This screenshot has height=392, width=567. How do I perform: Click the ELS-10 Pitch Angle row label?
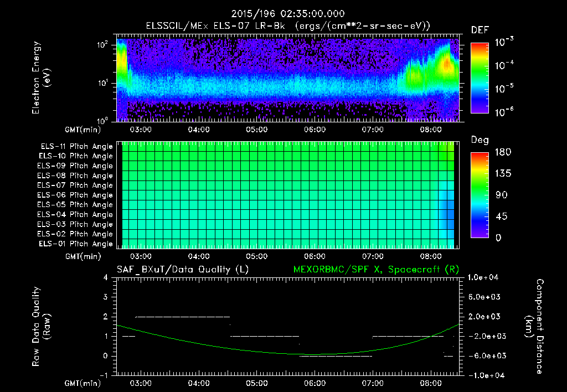(75, 156)
